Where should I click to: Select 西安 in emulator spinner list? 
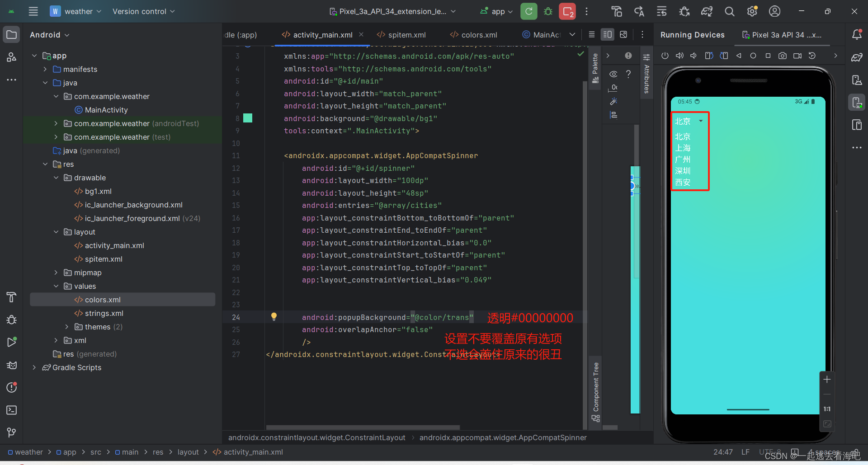[683, 182]
